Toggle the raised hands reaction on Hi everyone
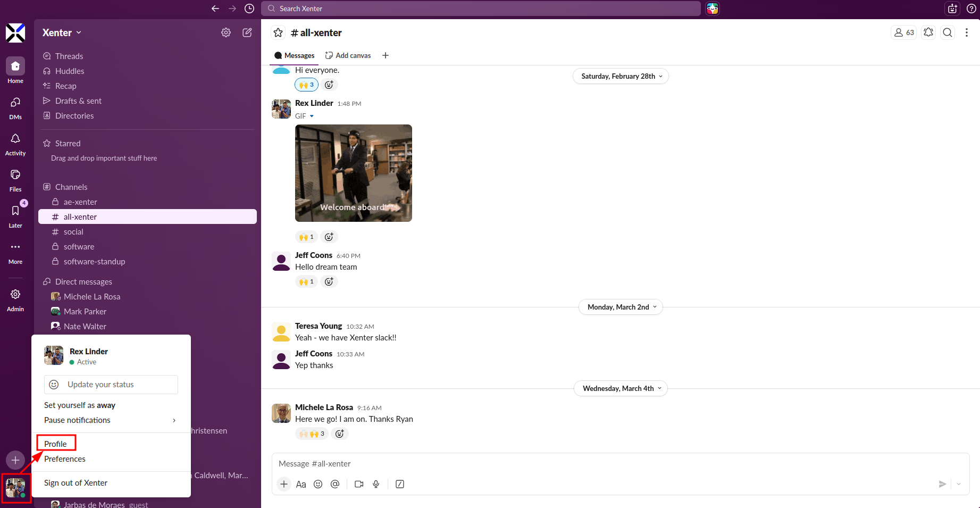Screen dimensions: 980x508 pyautogui.click(x=306, y=85)
